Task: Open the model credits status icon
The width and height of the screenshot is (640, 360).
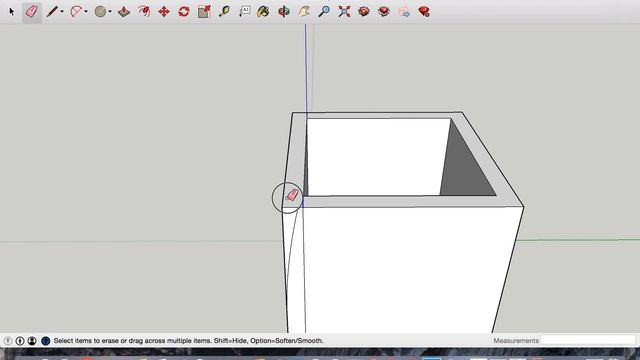Action: (x=20, y=340)
